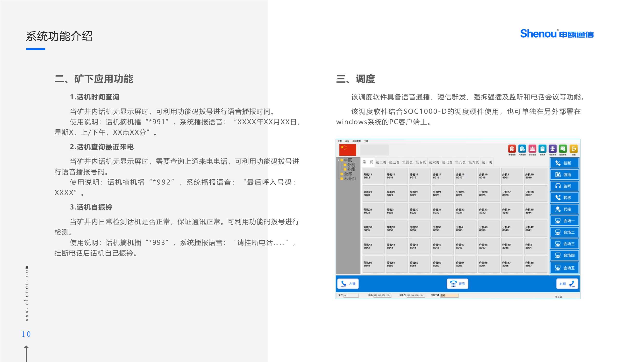The height and width of the screenshot is (362, 644).
Task: Select the 未分组 tree item
Action: [350, 179]
